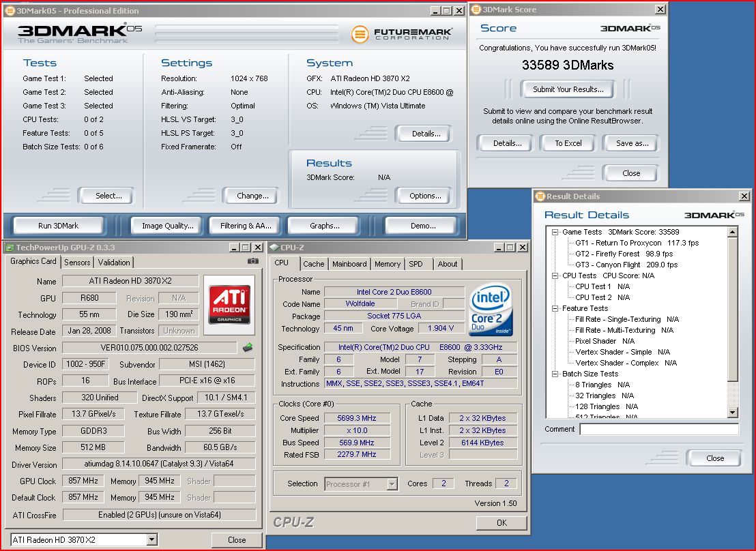The height and width of the screenshot is (551, 756).
Task: Click the Result Details scrollbar down arrow
Action: pos(733,412)
